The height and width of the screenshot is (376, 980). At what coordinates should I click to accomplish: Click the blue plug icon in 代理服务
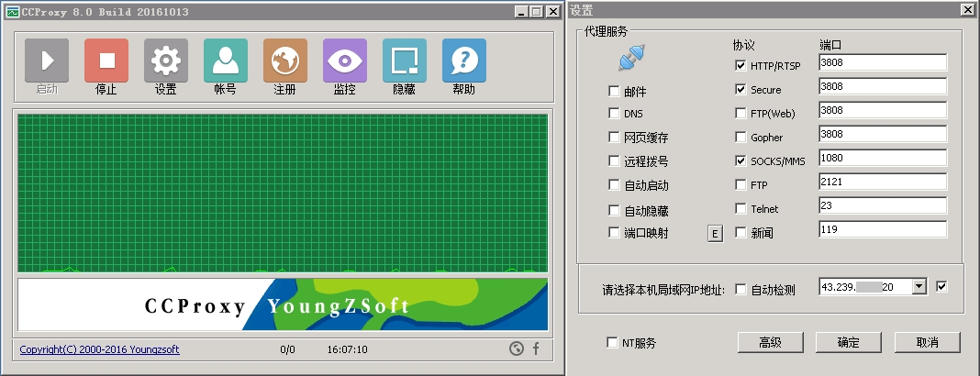pyautogui.click(x=632, y=58)
